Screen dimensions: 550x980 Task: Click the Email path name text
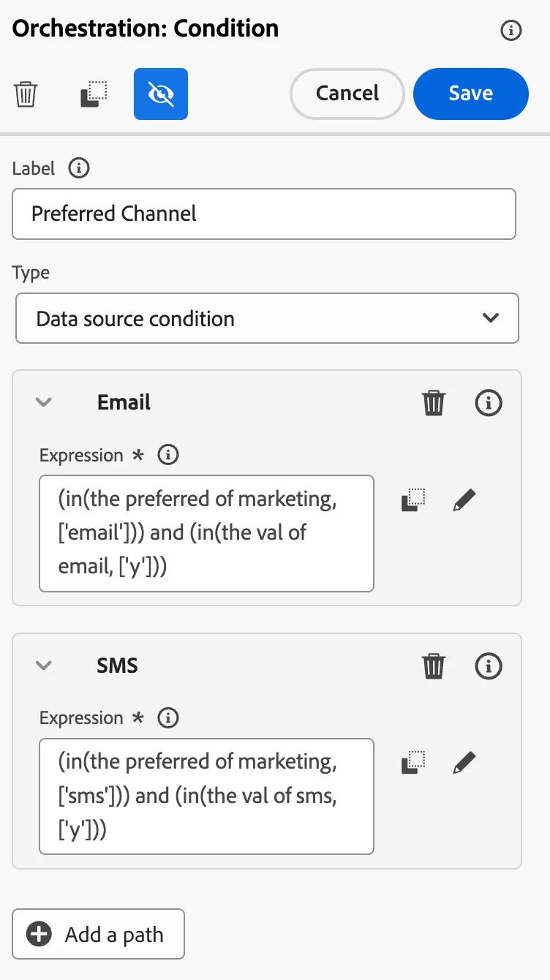click(x=124, y=402)
